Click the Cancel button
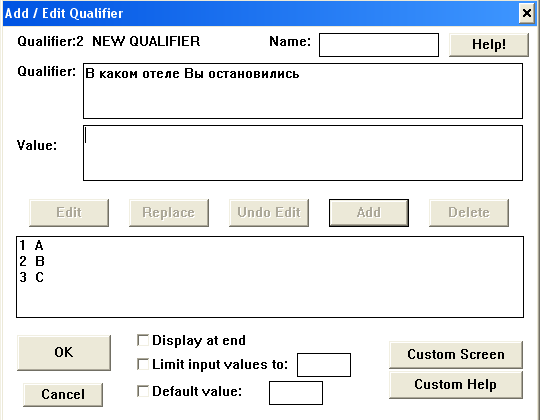Viewport: 542px width, 420px height. [x=63, y=394]
